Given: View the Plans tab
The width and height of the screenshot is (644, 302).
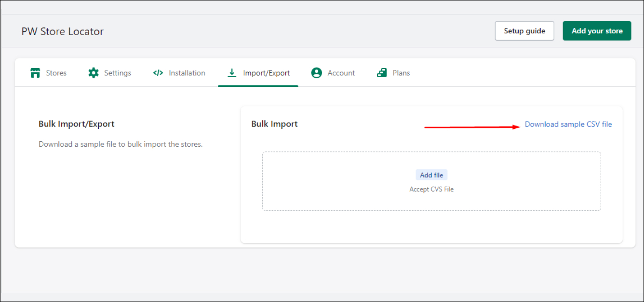Looking at the screenshot, I should coord(393,73).
